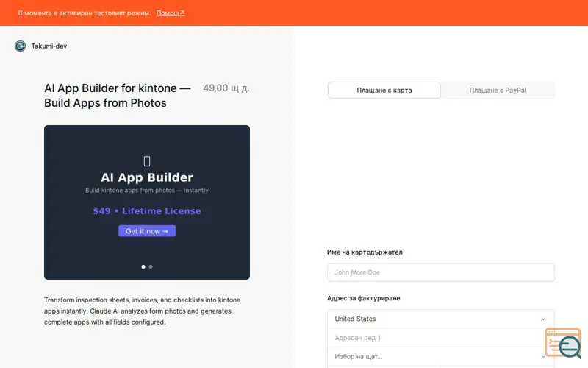Click the price text 49,00 щ.д.
The height and width of the screenshot is (368, 588).
click(226, 88)
